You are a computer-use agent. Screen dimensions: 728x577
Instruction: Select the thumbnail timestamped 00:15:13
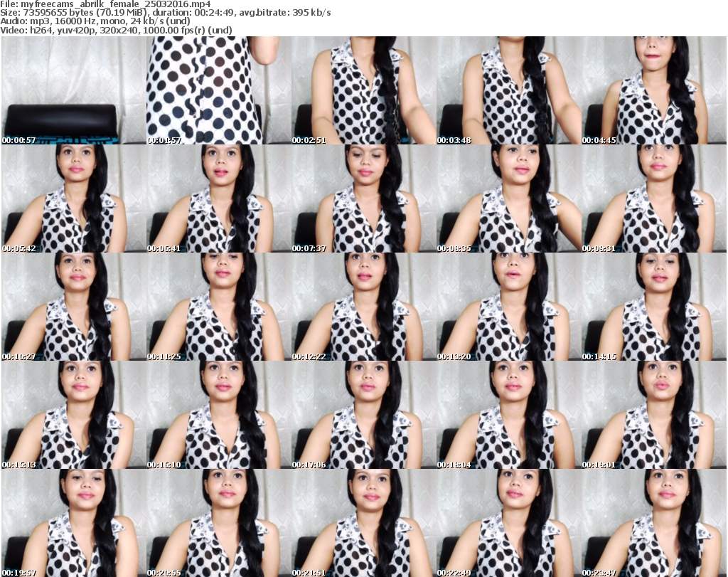point(73,415)
